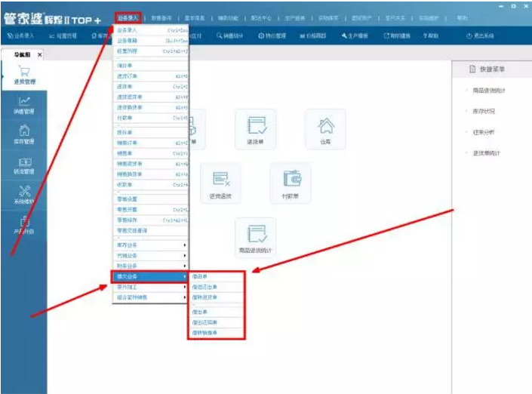Select 借转进货单 in the submenu
The height and width of the screenshot is (394, 532).
click(216, 297)
